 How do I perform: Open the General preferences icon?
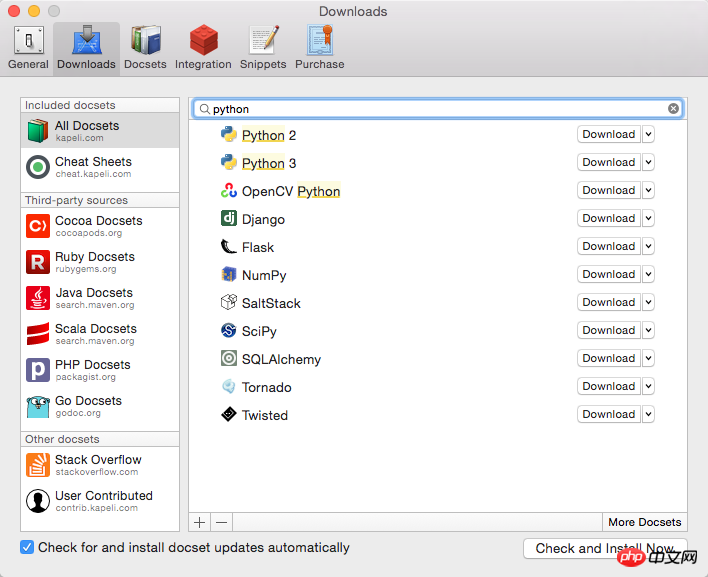click(x=28, y=40)
